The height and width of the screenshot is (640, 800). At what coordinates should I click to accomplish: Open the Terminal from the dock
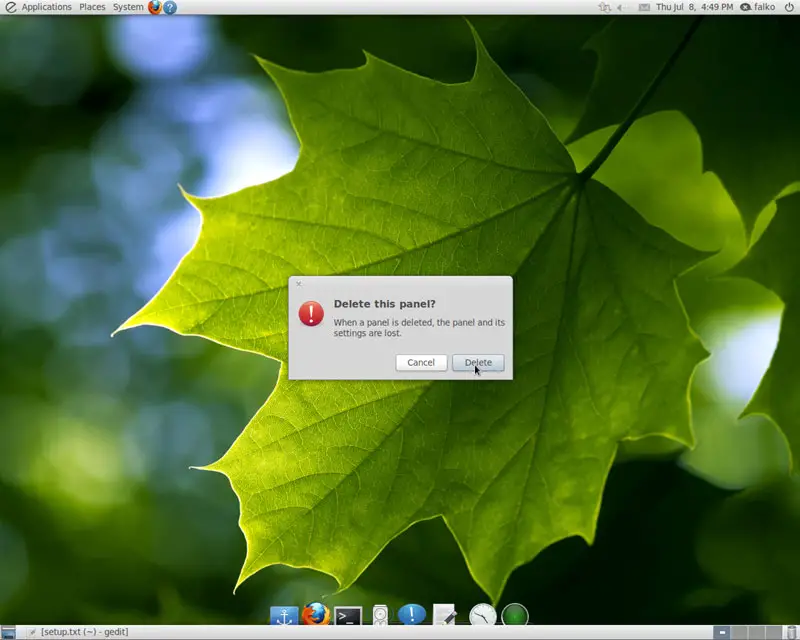348,616
